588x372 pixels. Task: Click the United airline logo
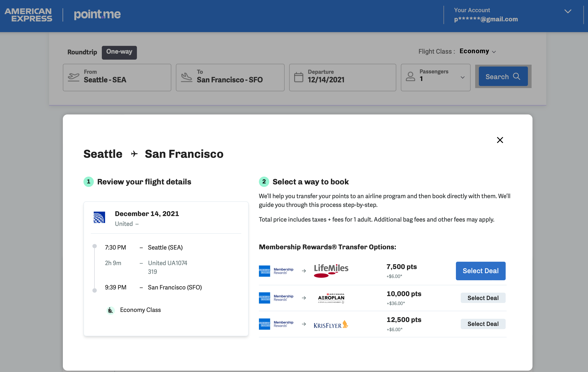tap(99, 217)
